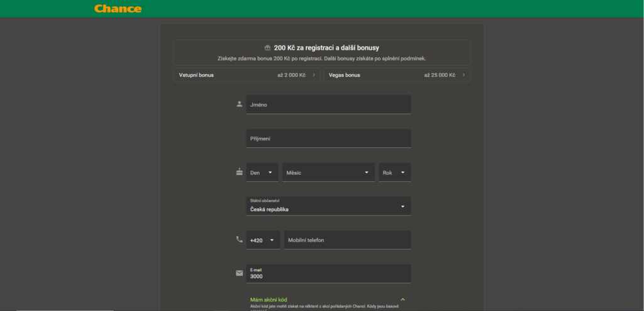Click the envelope icon beside E-mail
Viewport: 644px width, 311px height.
point(240,273)
